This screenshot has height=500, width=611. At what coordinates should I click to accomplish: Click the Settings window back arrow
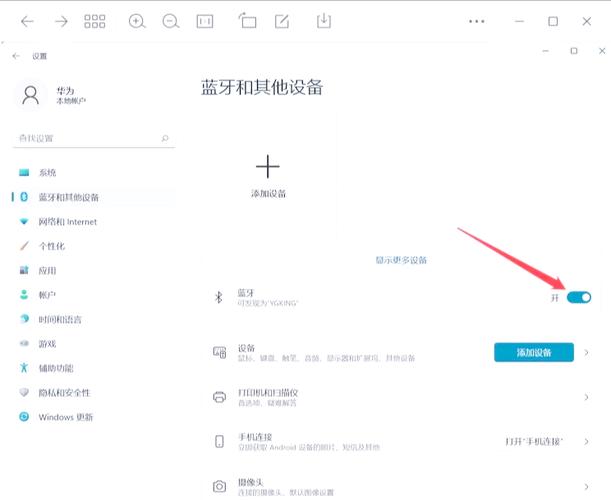(16, 56)
